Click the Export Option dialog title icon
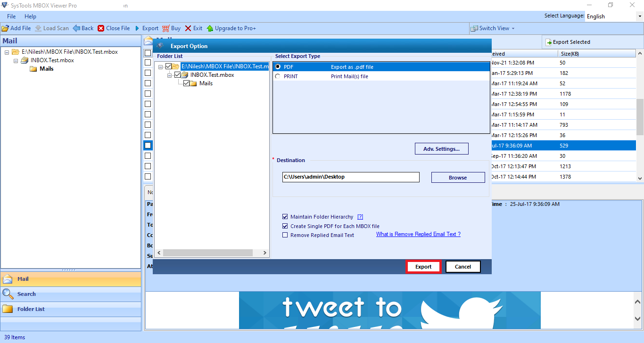This screenshot has height=343, width=644. pos(160,46)
